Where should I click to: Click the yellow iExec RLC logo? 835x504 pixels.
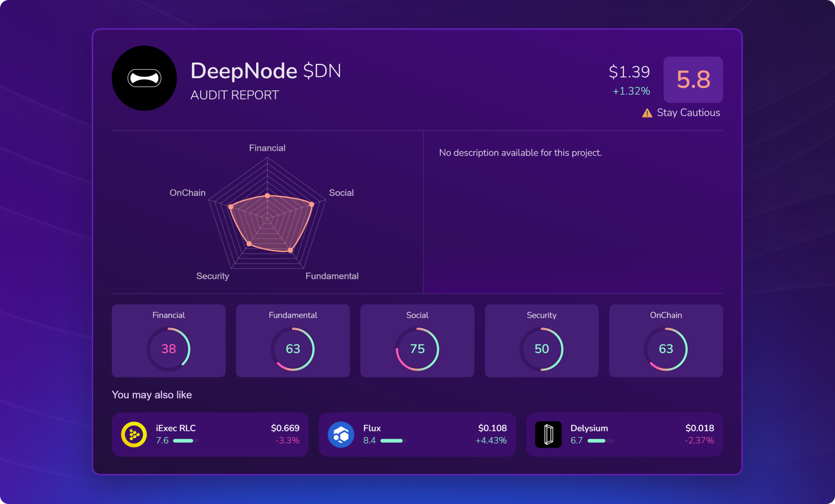[x=134, y=434]
